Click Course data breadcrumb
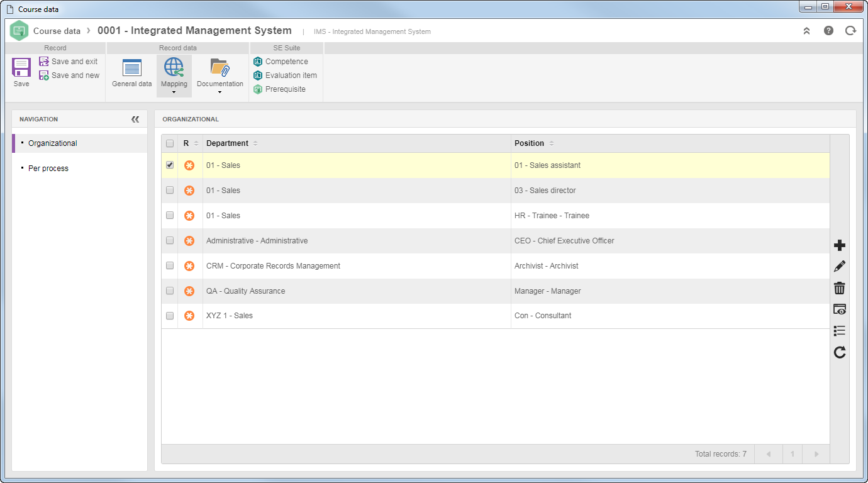Image resolution: width=868 pixels, height=483 pixels. tap(57, 31)
